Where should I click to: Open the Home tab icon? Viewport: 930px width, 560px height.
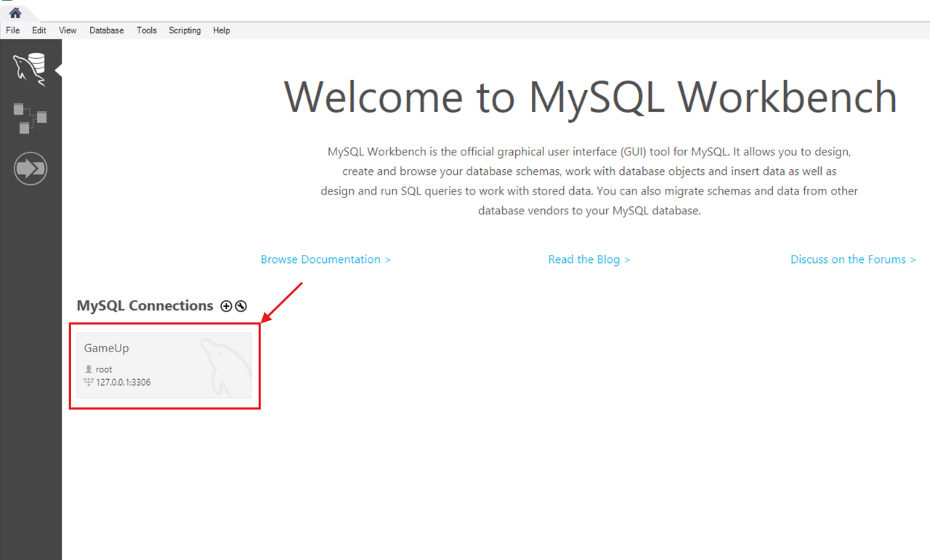[x=15, y=13]
